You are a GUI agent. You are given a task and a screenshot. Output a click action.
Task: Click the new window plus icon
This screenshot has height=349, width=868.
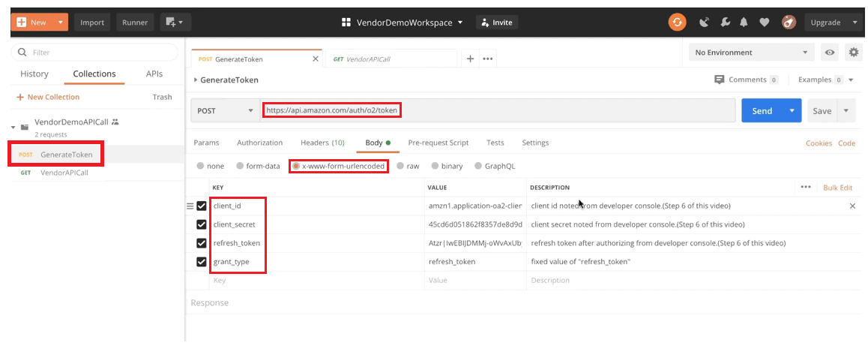point(175,23)
